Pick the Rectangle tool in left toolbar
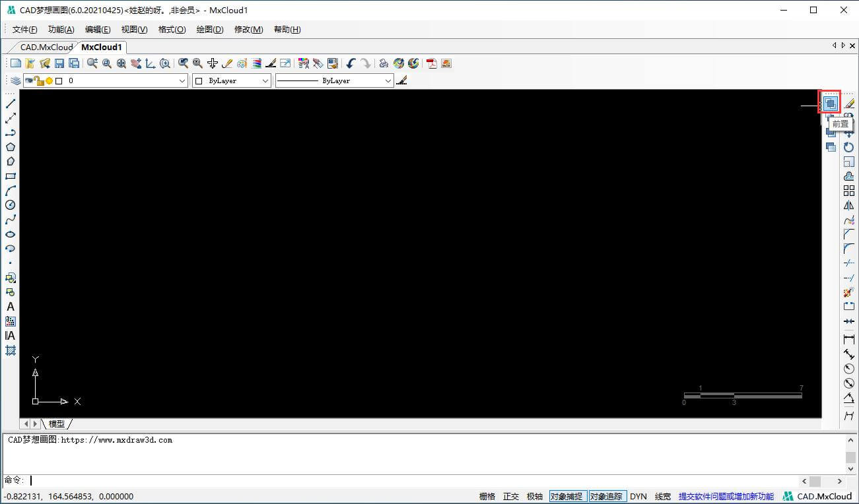Viewport: 859px width, 504px height. pos(11,176)
